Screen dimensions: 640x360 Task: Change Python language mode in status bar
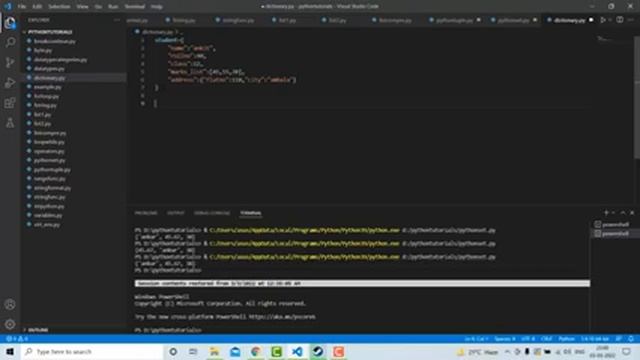coord(566,339)
